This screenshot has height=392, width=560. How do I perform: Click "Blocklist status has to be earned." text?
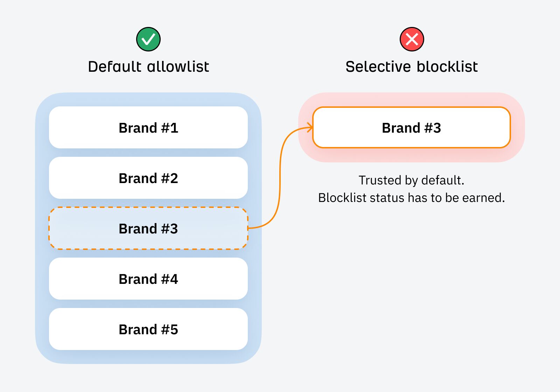point(411,198)
